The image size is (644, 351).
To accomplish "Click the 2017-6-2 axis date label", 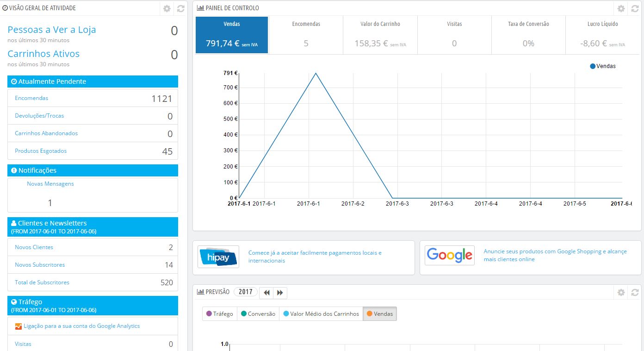I will point(353,203).
